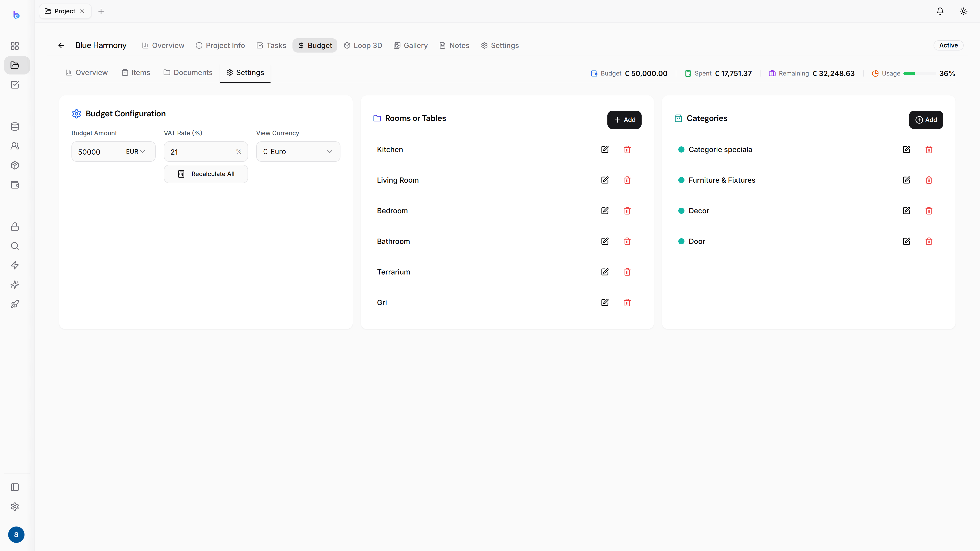Open the tasks checkbox icon in sidebar
Viewport: 980px width, 551px height.
click(x=15, y=85)
